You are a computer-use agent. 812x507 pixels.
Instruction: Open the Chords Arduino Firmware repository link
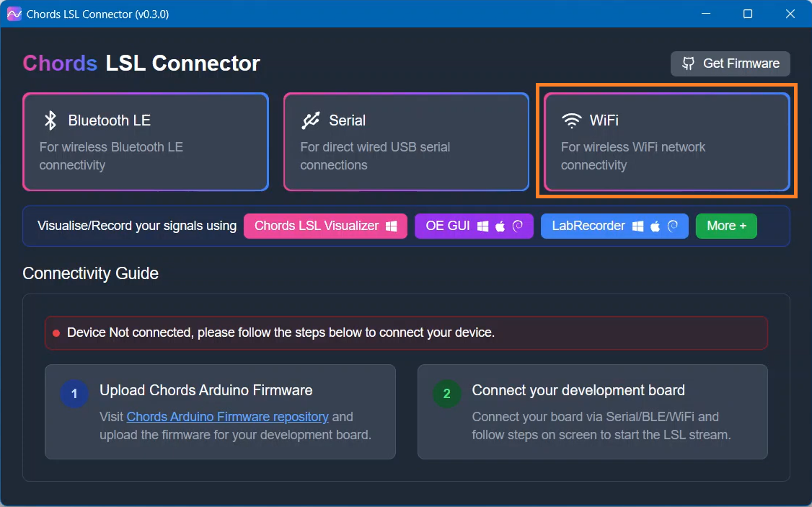point(227,417)
